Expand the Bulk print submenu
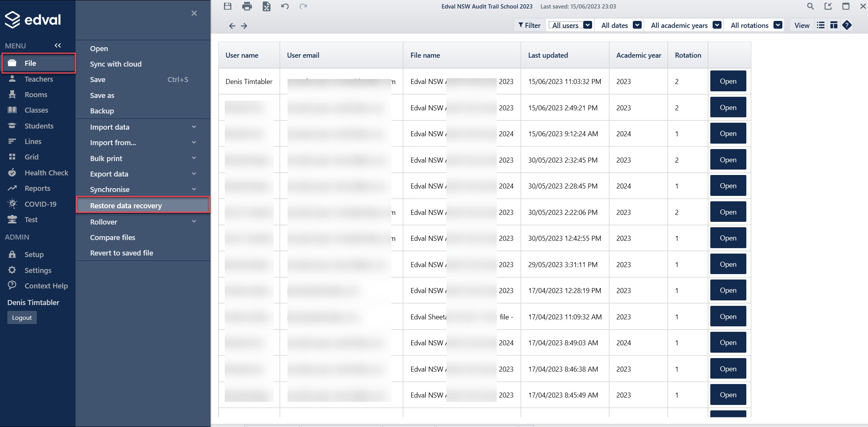 [143, 158]
